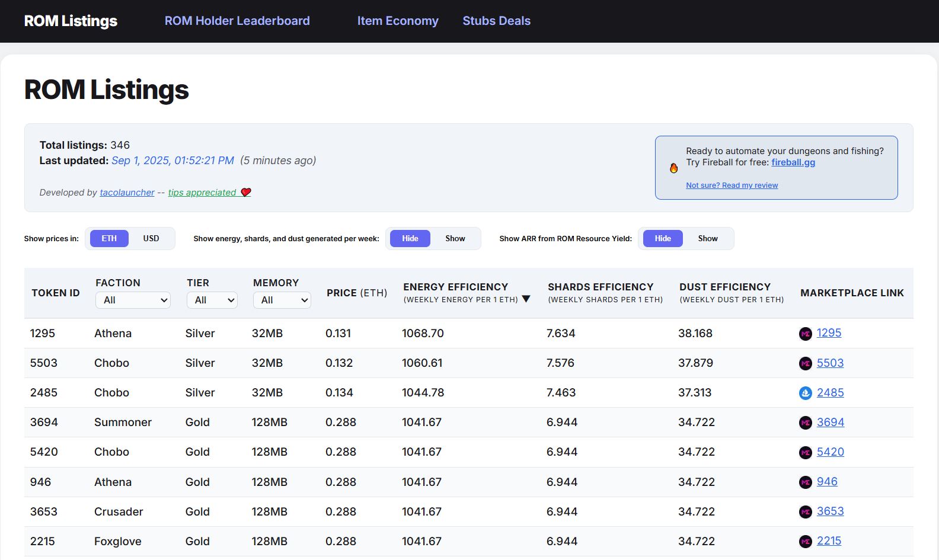Show weekly energy, shards, and dust generated

tap(455, 238)
